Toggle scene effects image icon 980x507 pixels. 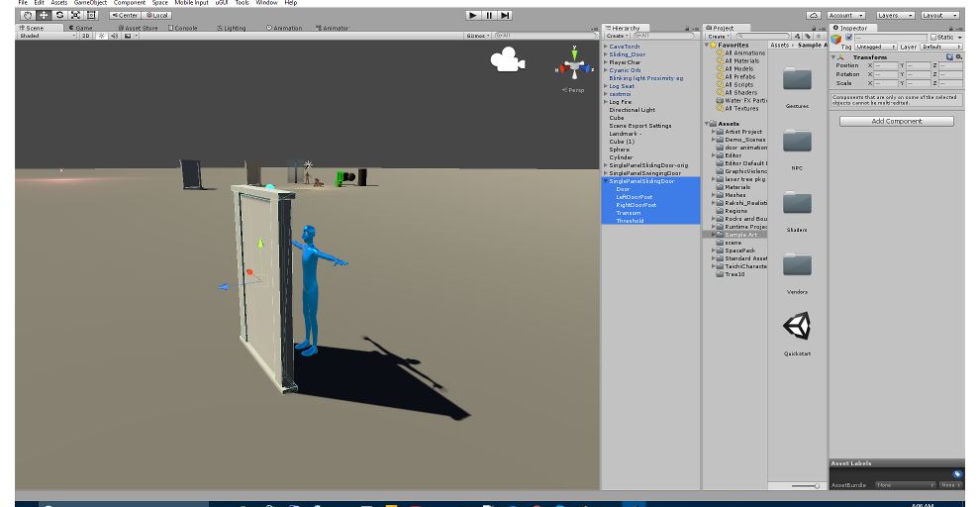(128, 36)
